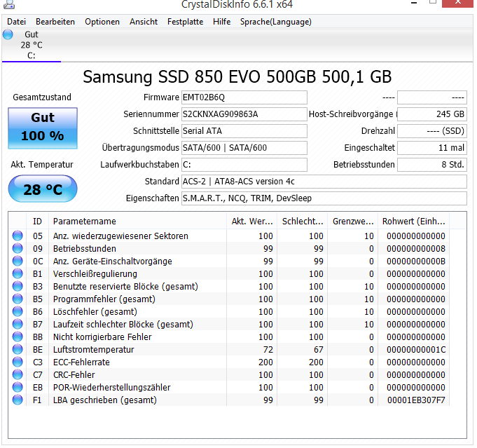The image size is (477, 448).
Task: Select 'POR-Wiederherstellungszähler' row text
Action: click(x=111, y=388)
